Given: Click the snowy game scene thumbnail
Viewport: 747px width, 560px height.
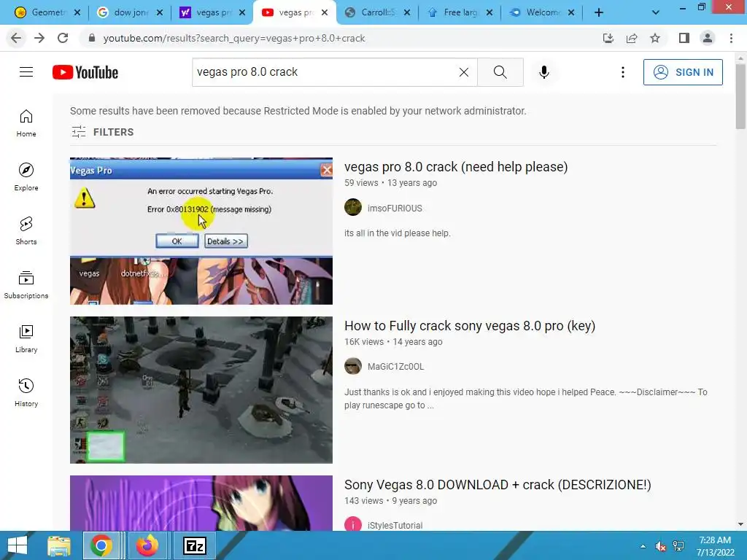Looking at the screenshot, I should [201, 389].
